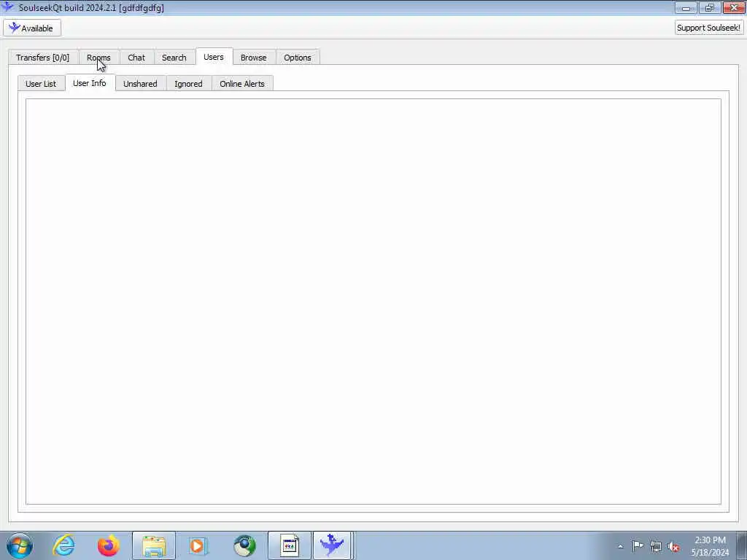Open the clock showing 2:30 PM
747x560 pixels.
click(x=710, y=546)
